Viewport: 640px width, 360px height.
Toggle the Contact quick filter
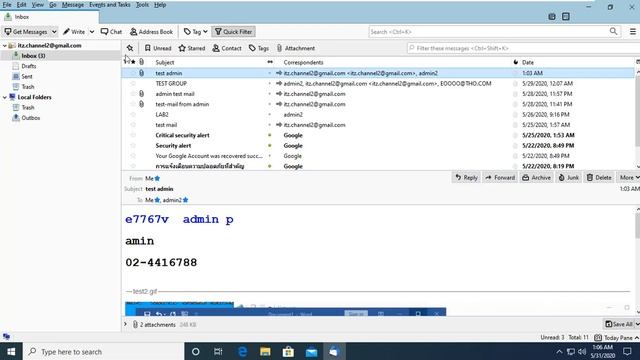click(x=227, y=48)
